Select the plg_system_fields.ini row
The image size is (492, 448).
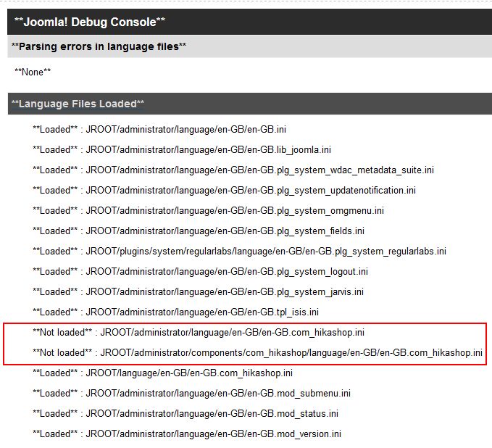point(199,231)
